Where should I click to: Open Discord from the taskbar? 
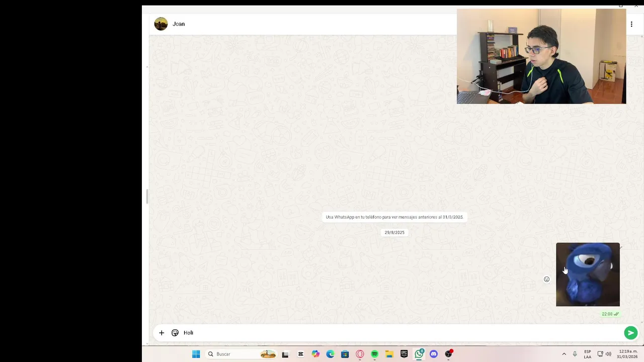point(434,354)
